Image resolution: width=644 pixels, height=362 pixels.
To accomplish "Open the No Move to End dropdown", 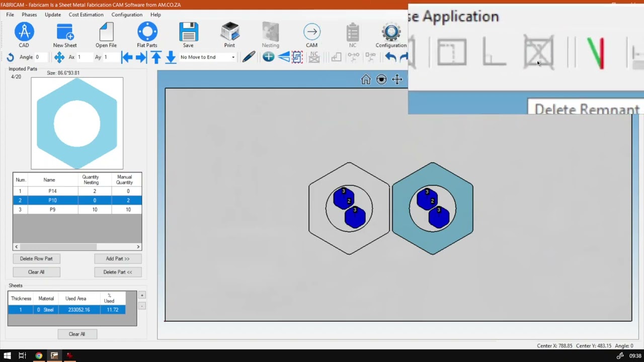I will 207,57.
